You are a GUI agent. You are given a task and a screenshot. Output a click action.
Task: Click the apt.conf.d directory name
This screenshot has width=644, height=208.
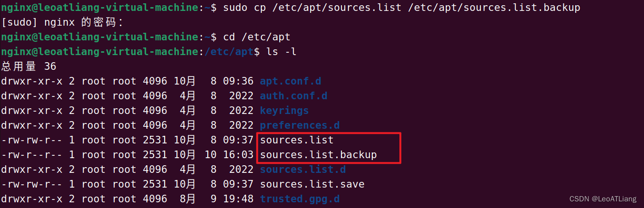click(290, 81)
